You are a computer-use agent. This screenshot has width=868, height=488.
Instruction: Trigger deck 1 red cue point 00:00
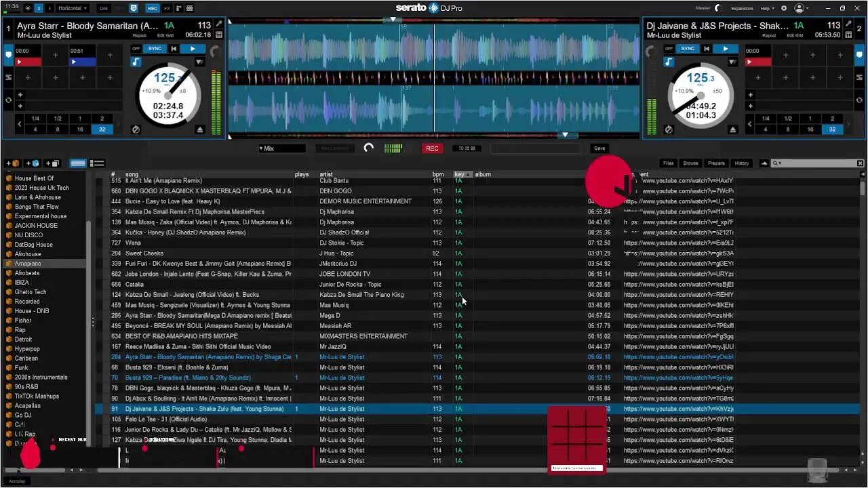tap(28, 62)
